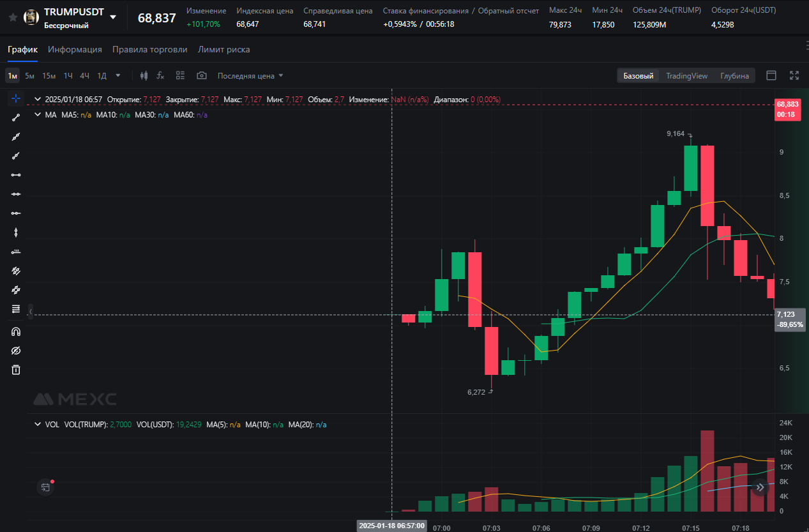Open candlestick chart type selector
This screenshot has height=532, width=809.
144,75
